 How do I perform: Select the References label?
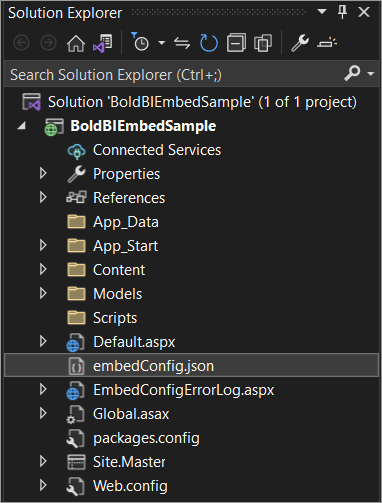point(129,198)
